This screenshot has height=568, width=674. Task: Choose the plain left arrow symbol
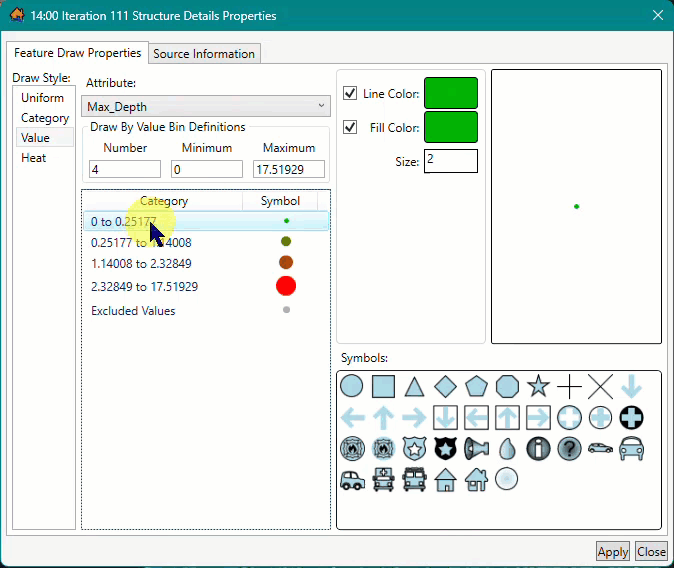pos(352,418)
